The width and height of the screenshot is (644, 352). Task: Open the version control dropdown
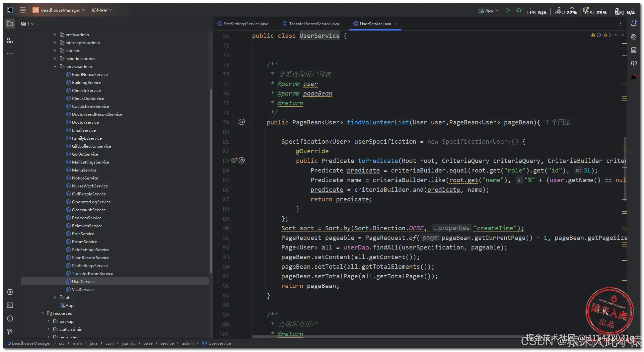(x=102, y=10)
